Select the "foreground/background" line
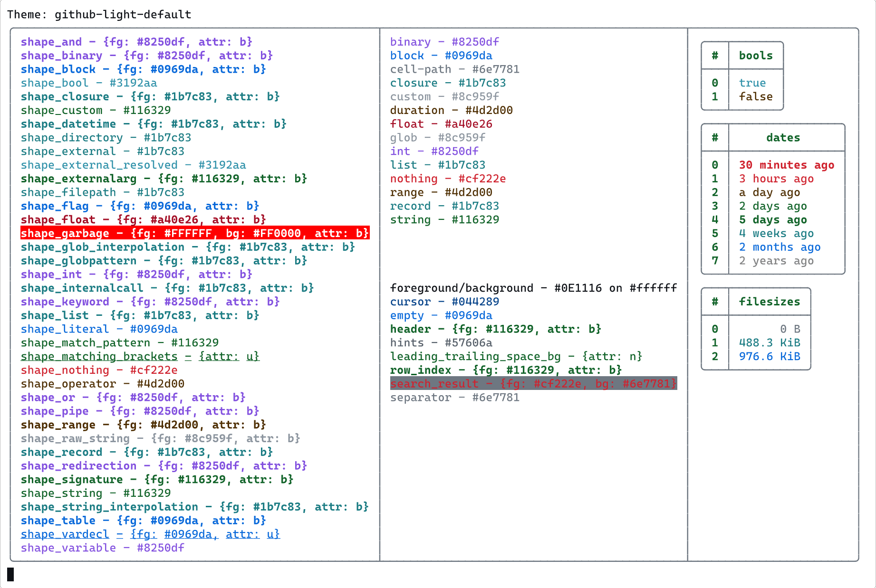 (x=533, y=288)
